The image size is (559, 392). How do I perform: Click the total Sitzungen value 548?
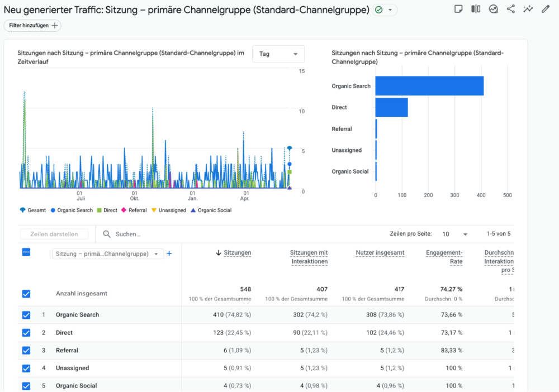click(x=245, y=289)
